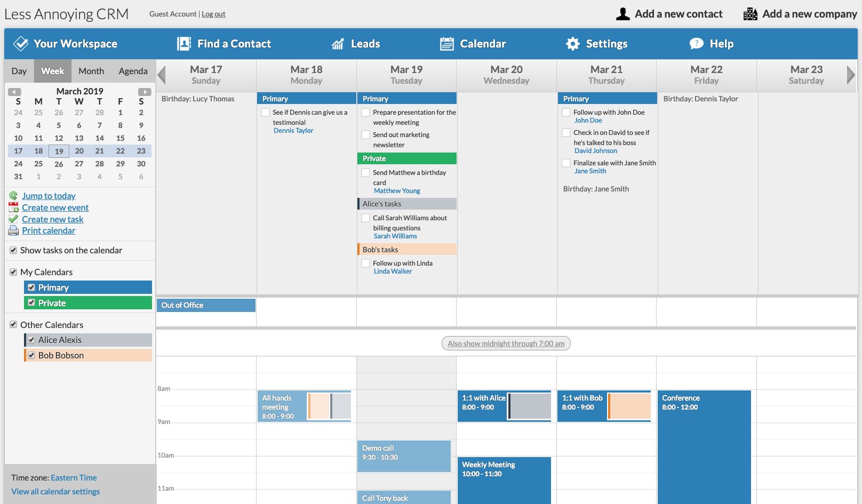The image size is (862, 504).
Task: Open Leads in navigation bar
Action: tap(356, 44)
